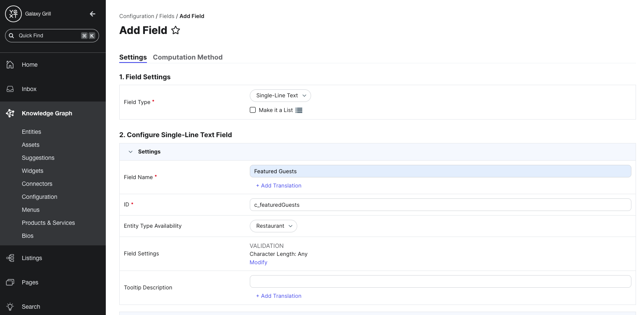Click inside the Tooltip Description field
This screenshot has height=315, width=644.
click(440, 281)
